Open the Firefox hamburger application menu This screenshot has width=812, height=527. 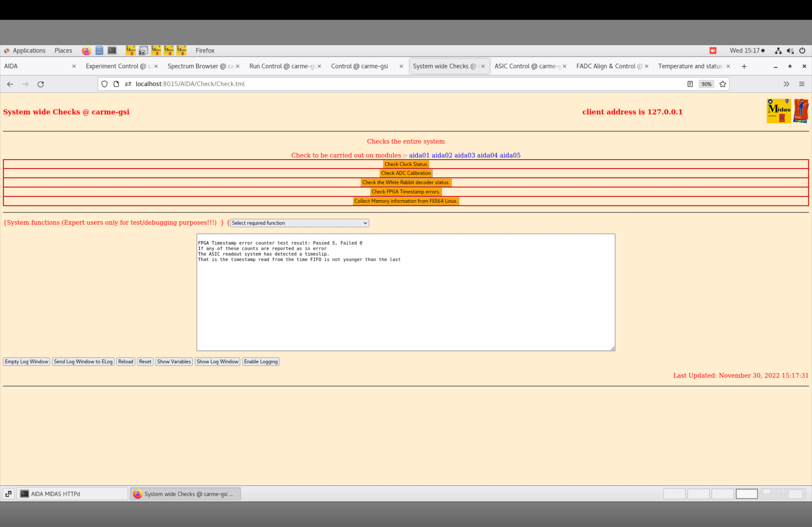[x=802, y=84]
